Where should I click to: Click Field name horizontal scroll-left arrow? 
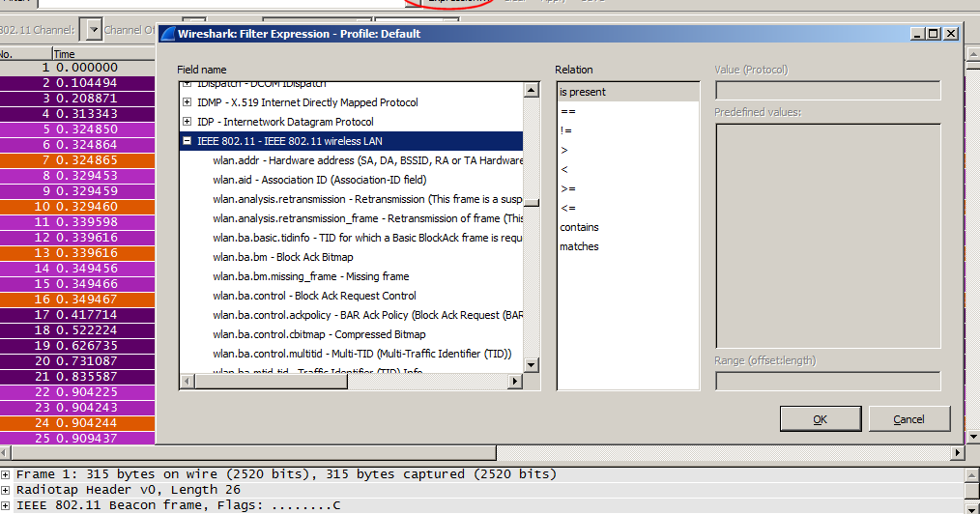click(x=187, y=381)
